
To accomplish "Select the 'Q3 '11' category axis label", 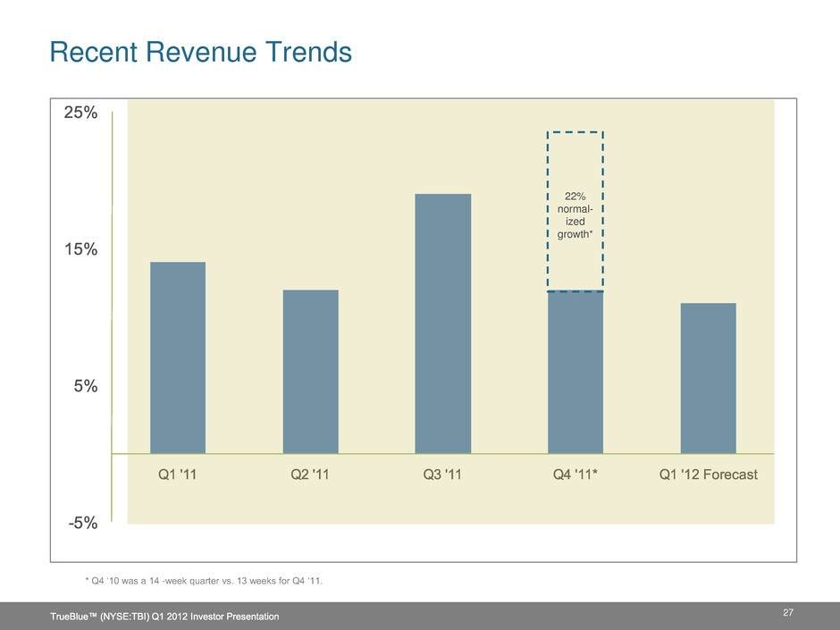I will [x=442, y=475].
